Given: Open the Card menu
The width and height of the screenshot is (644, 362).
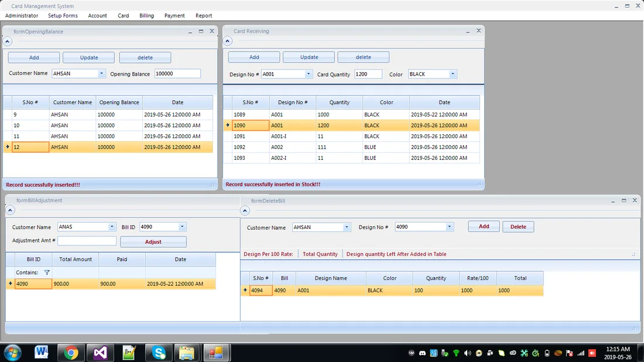Looking at the screenshot, I should tap(123, 16).
